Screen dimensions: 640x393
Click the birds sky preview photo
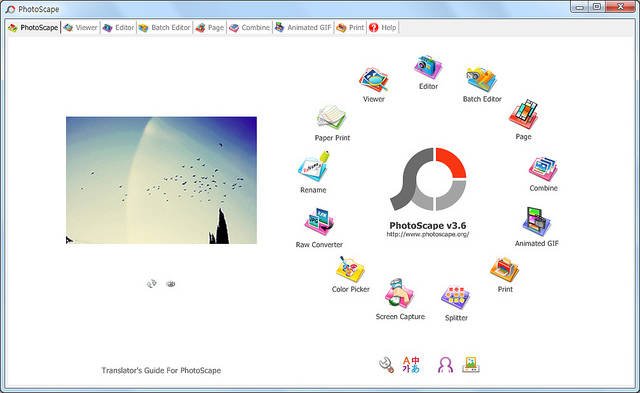[161, 180]
